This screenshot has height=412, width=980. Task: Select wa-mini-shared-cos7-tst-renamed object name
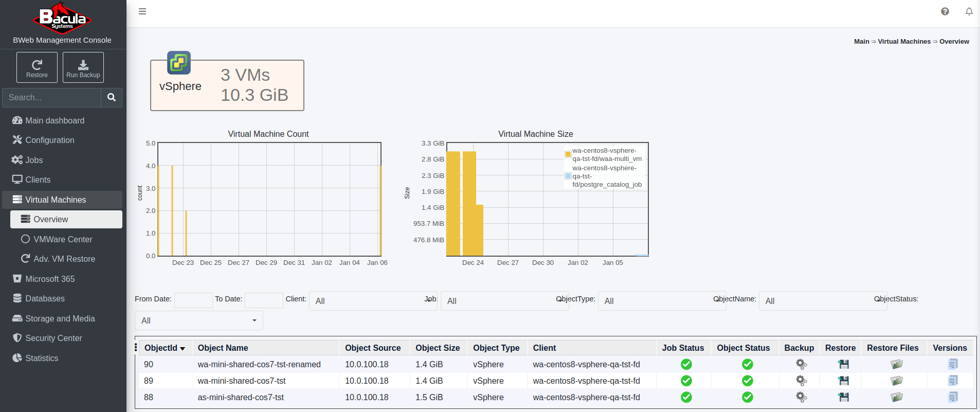(259, 364)
